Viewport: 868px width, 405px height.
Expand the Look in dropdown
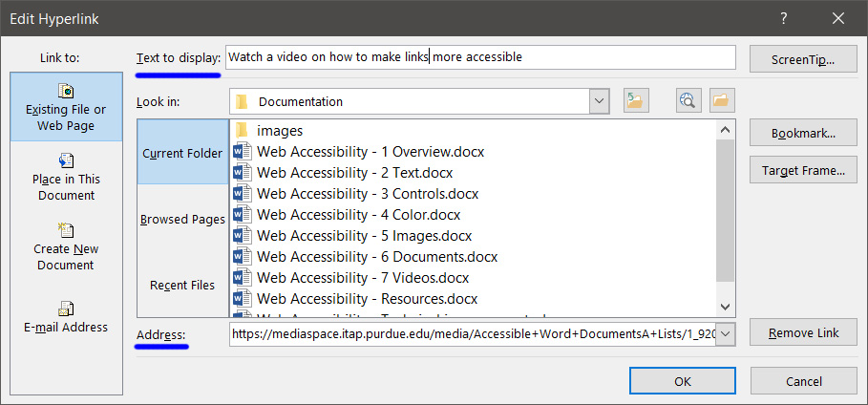tap(599, 101)
